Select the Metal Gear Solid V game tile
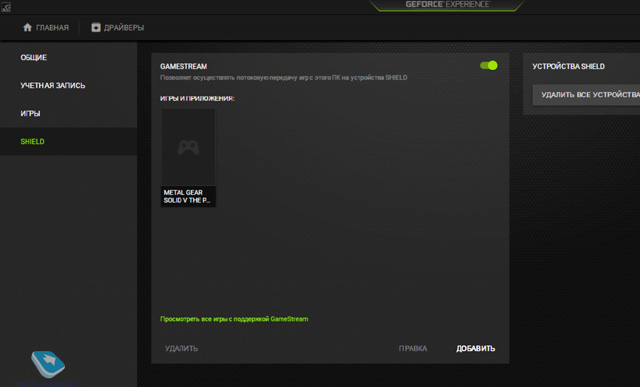Viewport: 640px width, 387px height. coord(188,158)
